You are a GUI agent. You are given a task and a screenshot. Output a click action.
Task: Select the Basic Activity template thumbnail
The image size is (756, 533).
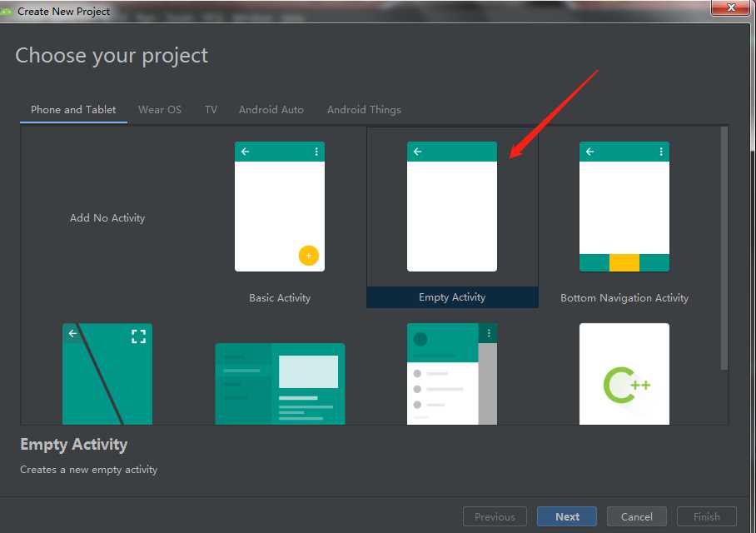tap(280, 207)
